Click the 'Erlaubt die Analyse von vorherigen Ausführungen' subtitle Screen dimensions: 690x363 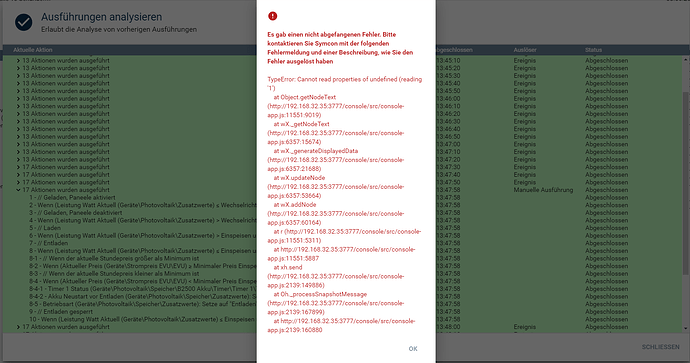119,29
